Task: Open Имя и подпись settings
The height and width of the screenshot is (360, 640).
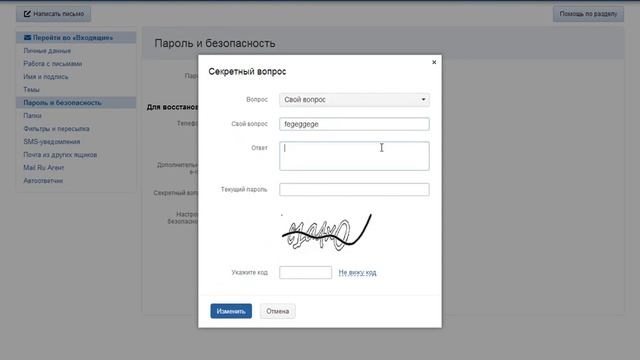Action: click(46, 77)
